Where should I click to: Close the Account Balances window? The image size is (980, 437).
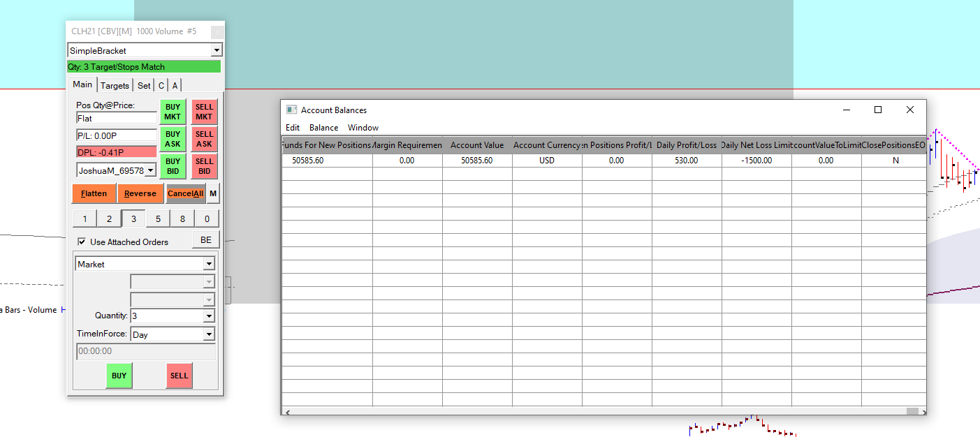coord(910,110)
